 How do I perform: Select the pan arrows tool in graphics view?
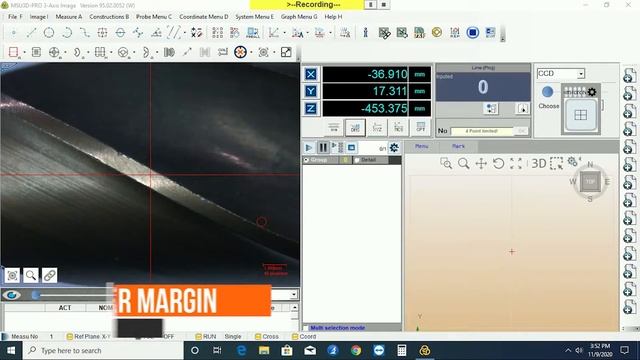click(x=481, y=164)
